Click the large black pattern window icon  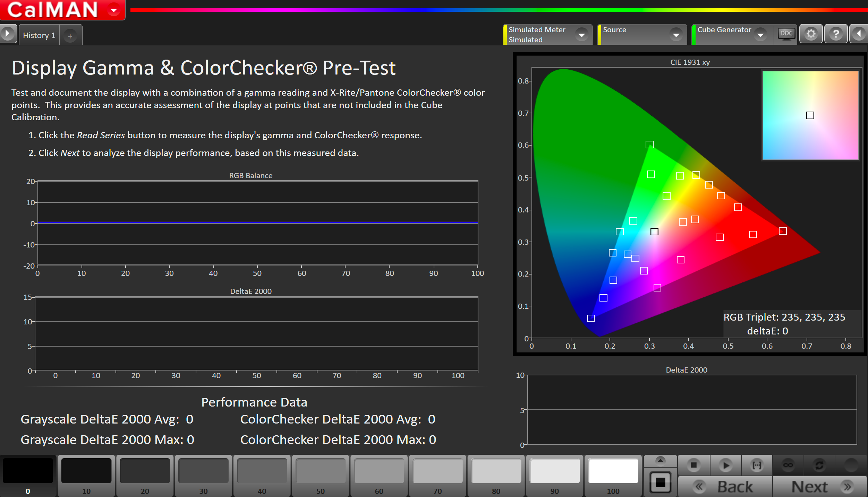(660, 482)
